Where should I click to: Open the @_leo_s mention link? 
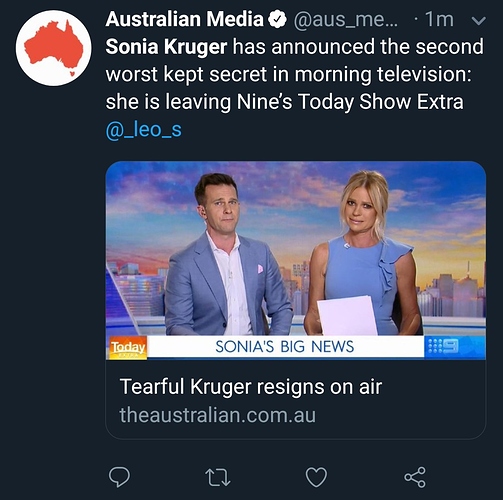coord(144,130)
